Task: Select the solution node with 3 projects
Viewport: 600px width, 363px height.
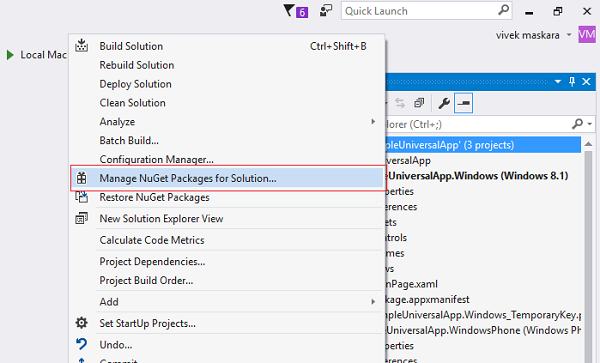Action: click(x=483, y=145)
